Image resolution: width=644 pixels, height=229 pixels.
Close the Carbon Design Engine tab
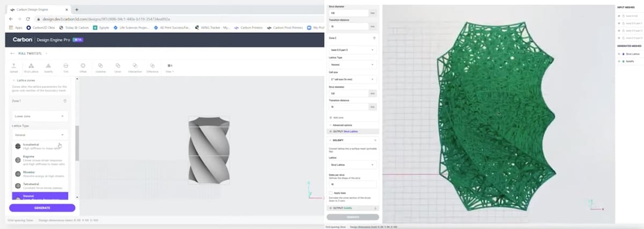tap(67, 10)
